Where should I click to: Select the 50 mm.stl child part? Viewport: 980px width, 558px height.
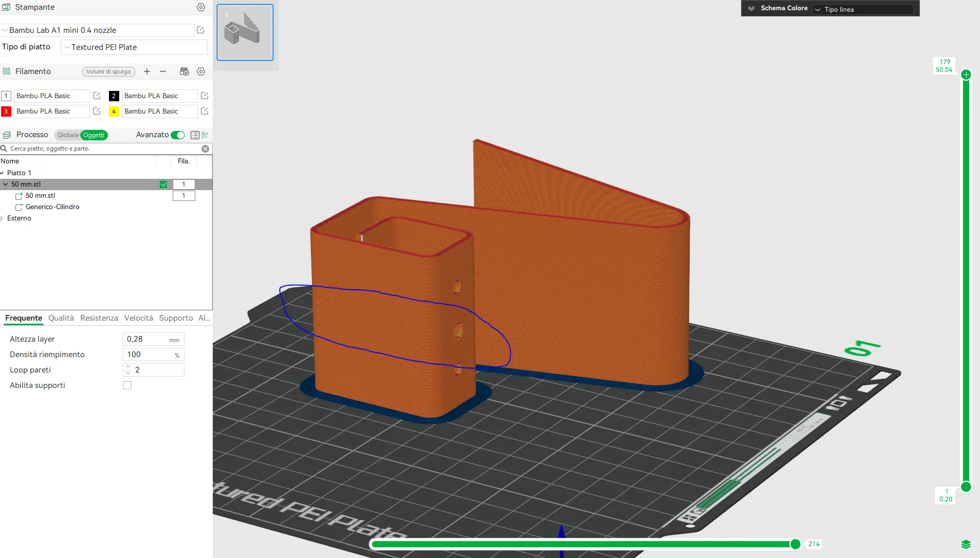click(x=40, y=196)
